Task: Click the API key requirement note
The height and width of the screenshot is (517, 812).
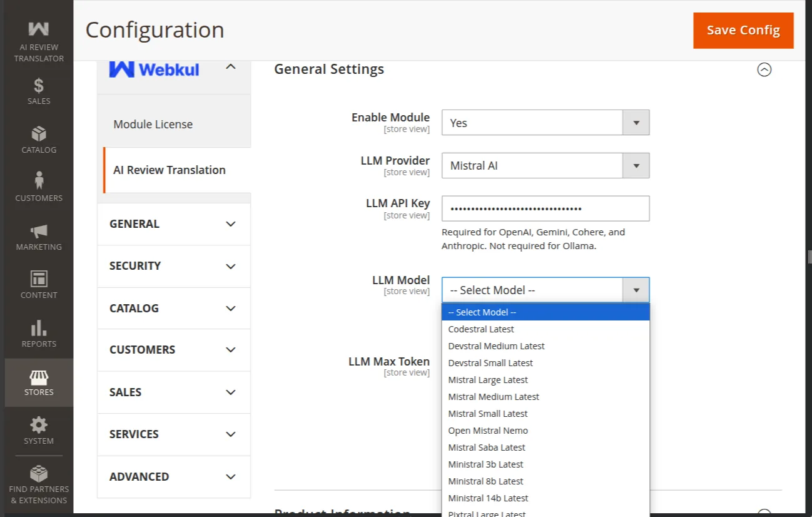Action: 533,238
